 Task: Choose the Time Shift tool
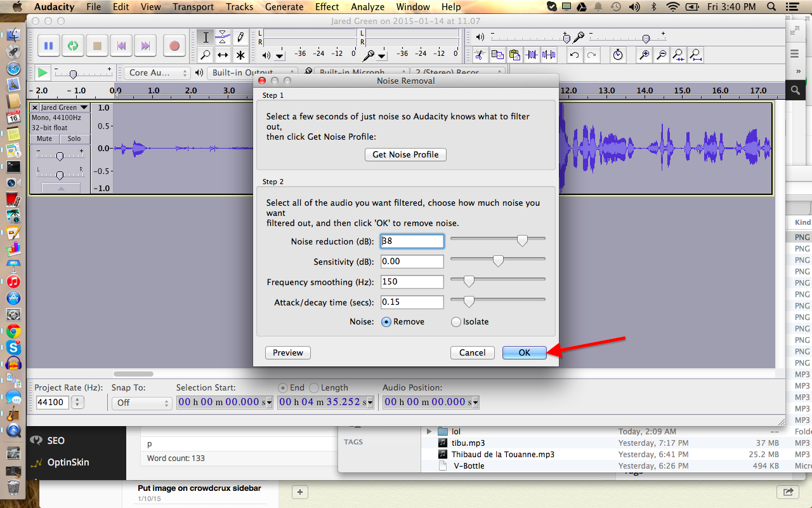pyautogui.click(x=223, y=55)
